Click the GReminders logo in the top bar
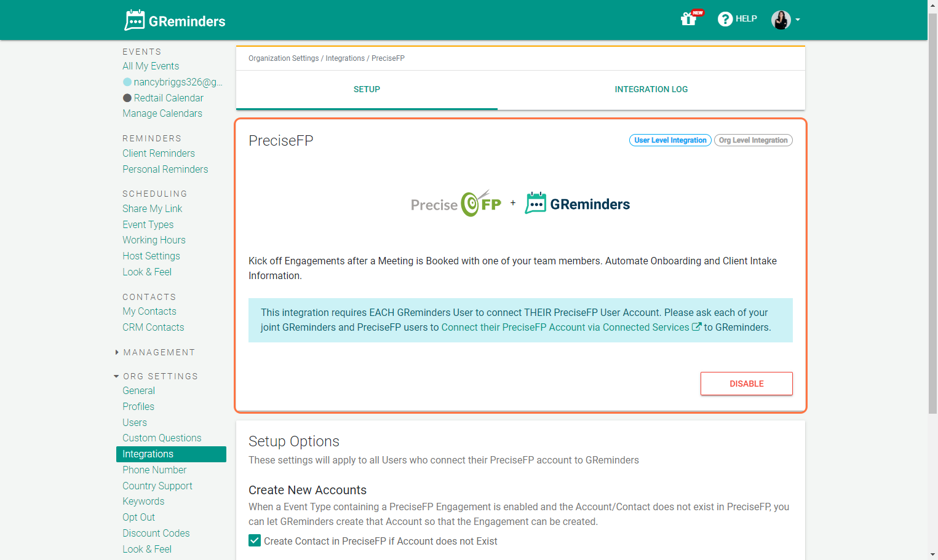 point(174,20)
